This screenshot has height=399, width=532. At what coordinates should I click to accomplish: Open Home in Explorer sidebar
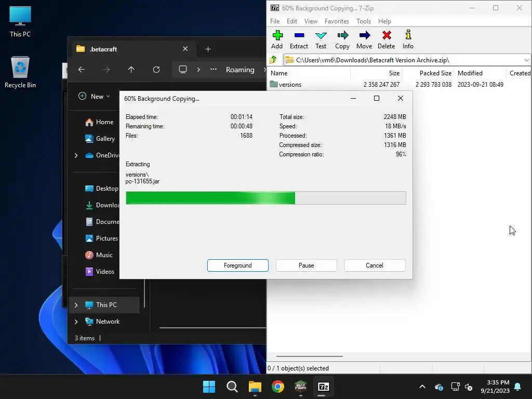(99, 122)
